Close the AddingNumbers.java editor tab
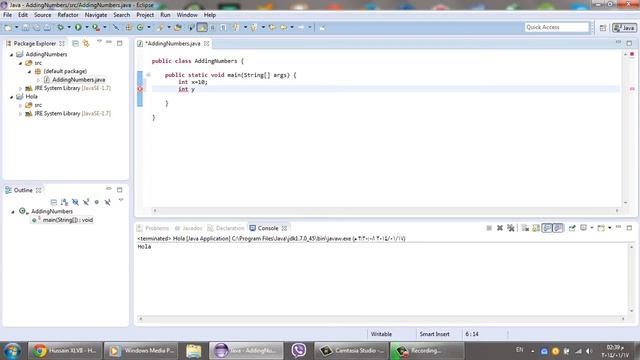 click(x=207, y=43)
